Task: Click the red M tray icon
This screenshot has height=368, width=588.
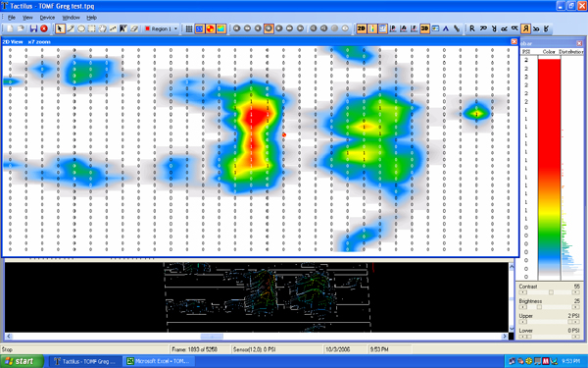Action: (546, 361)
